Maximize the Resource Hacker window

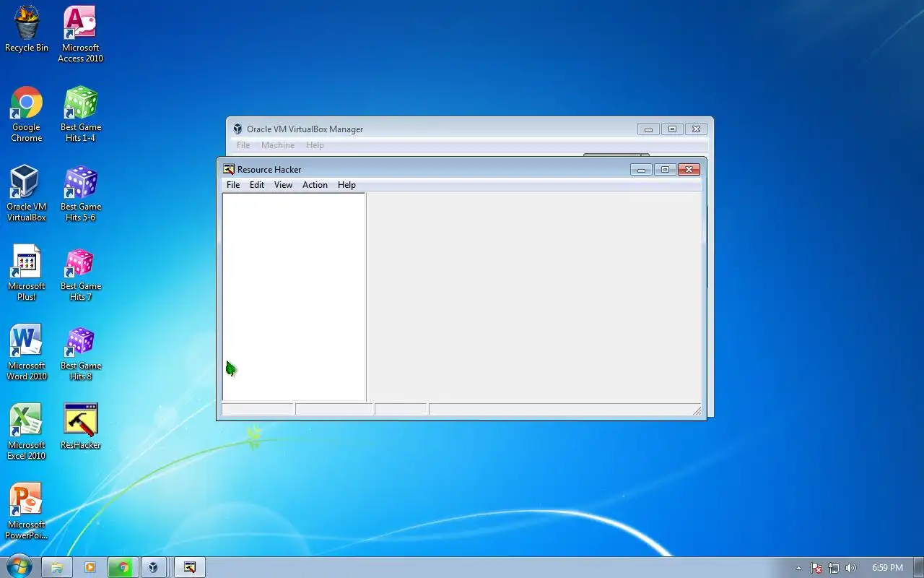(x=665, y=170)
